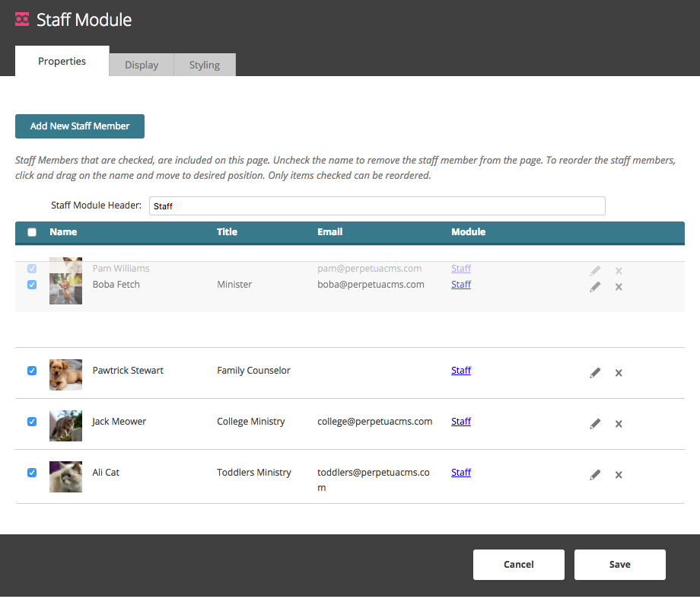The image size is (700, 599).
Task: Click the pencil icon for Jack Meower
Action: pos(595,424)
